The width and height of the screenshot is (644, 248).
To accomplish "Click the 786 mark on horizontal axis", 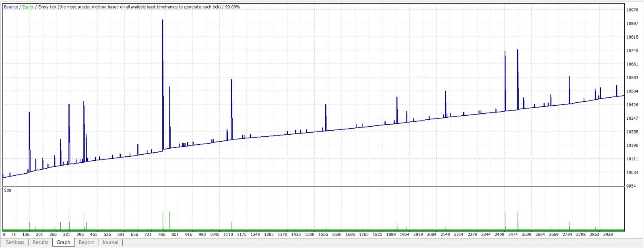I will tap(161, 234).
